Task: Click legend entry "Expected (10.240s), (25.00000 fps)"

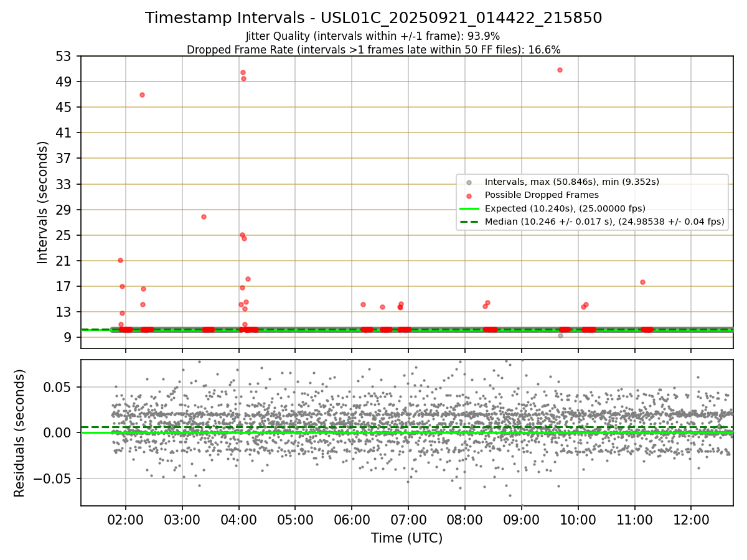Action: point(565,208)
